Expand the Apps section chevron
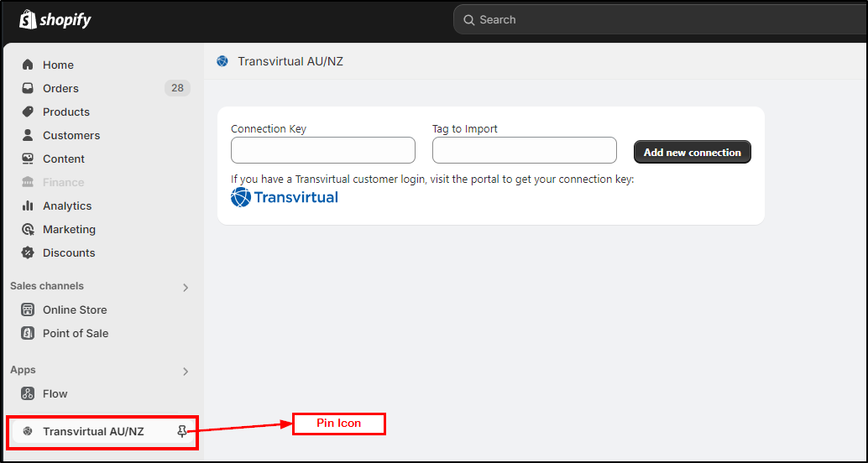 186,372
